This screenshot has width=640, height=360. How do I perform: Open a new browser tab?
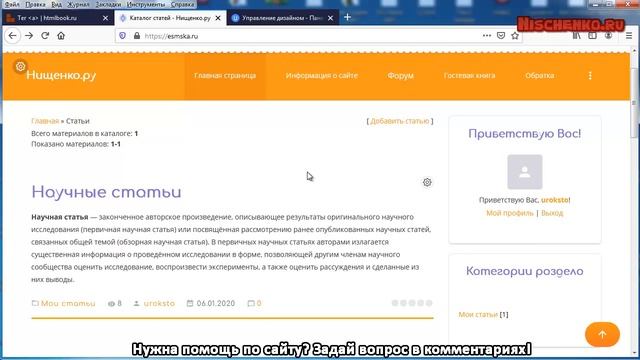(x=347, y=18)
